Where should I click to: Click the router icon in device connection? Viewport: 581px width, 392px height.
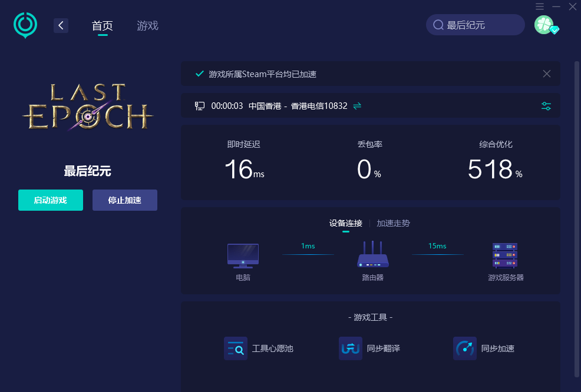tap(372, 255)
